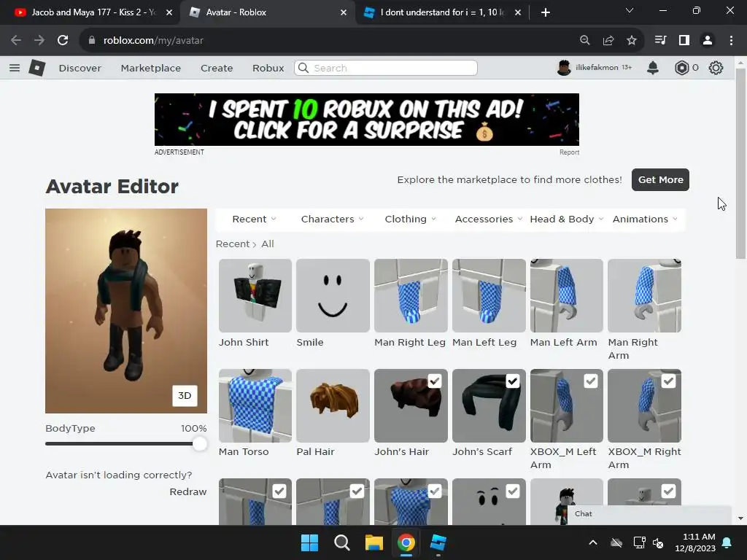Screen dimensions: 747x560
Task: Click the Recent breadcrumb link
Action: (x=233, y=244)
